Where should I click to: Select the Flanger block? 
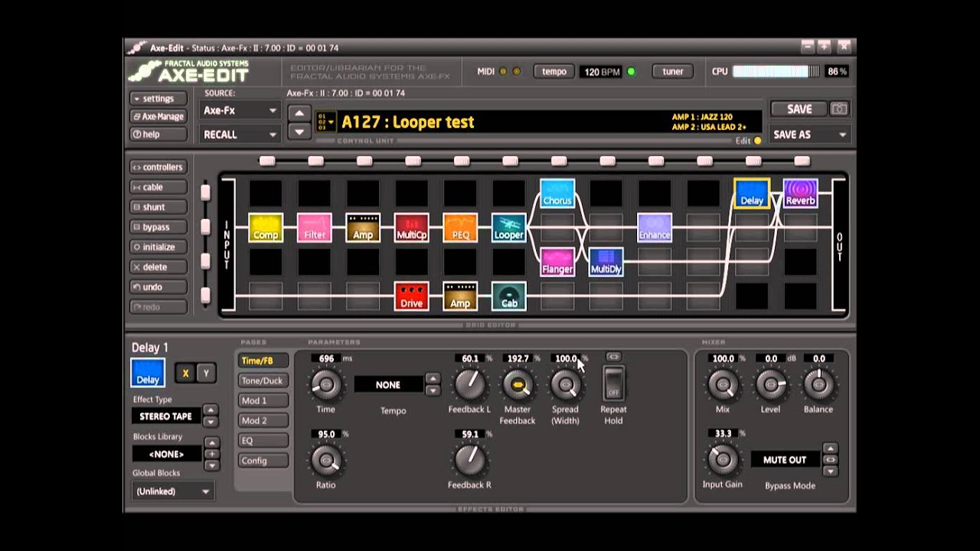[557, 262]
